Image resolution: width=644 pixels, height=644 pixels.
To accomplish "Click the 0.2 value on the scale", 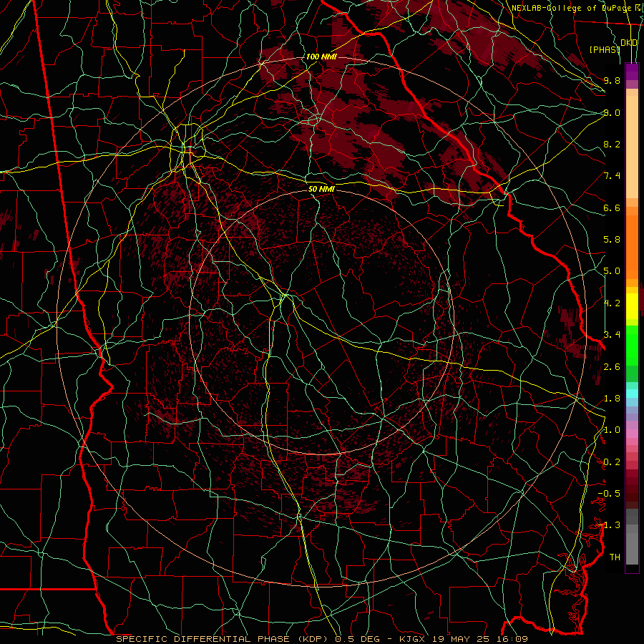I will click(612, 462).
